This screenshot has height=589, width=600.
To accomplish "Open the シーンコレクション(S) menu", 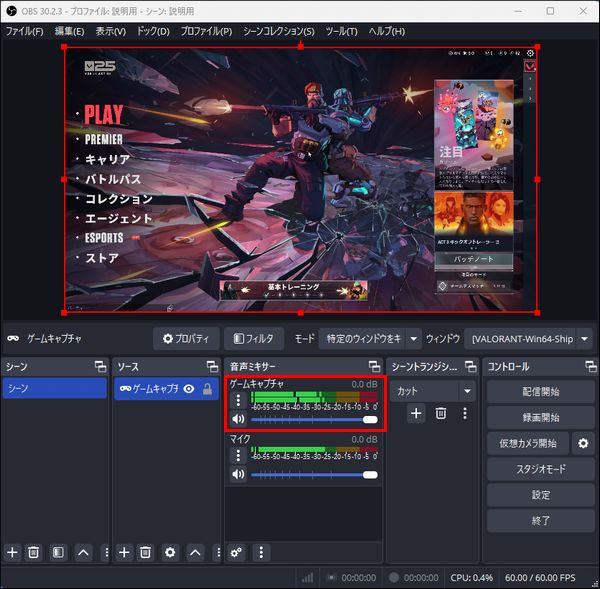I will 279,31.
